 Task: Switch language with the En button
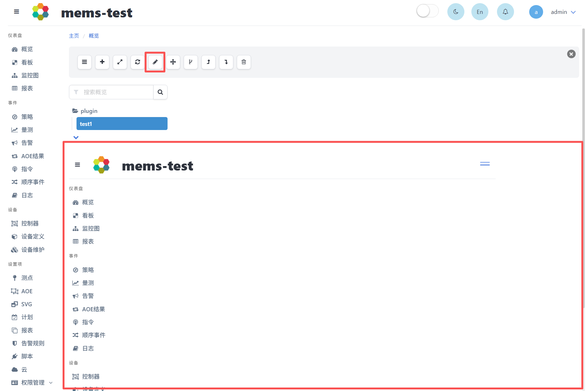(480, 12)
